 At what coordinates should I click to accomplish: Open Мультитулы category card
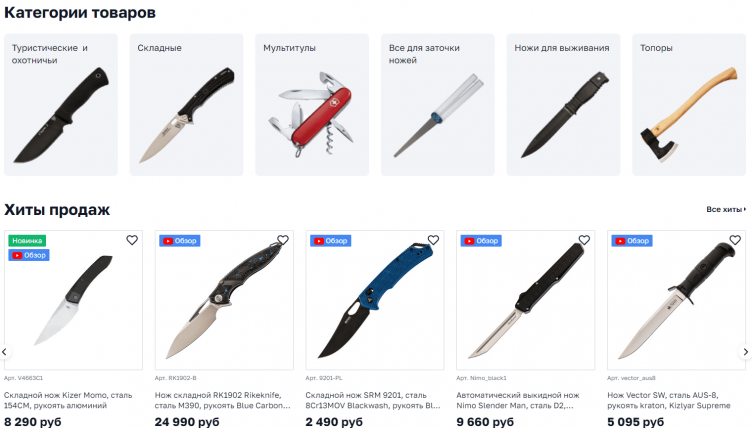coord(312,105)
